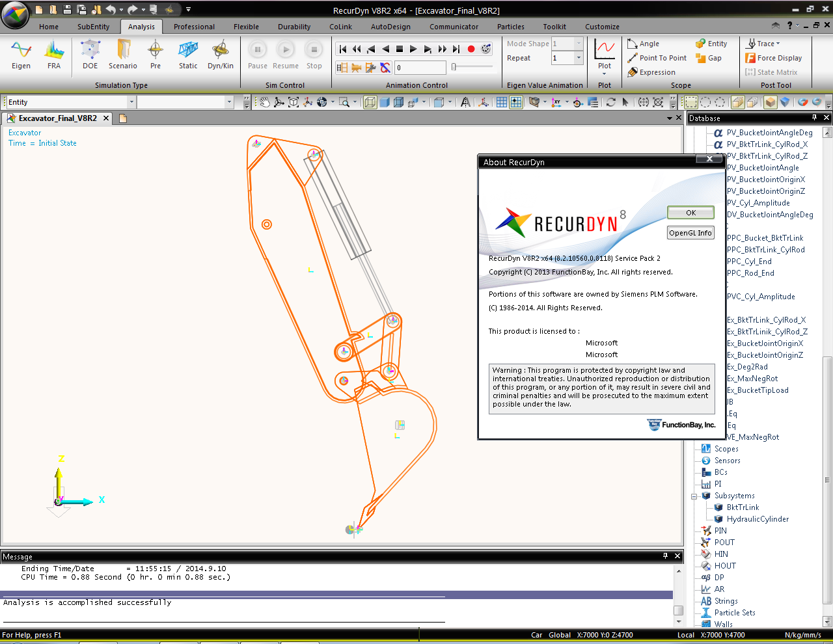Image resolution: width=833 pixels, height=644 pixels.
Task: Toggle the grid display icon
Action: pos(502,102)
